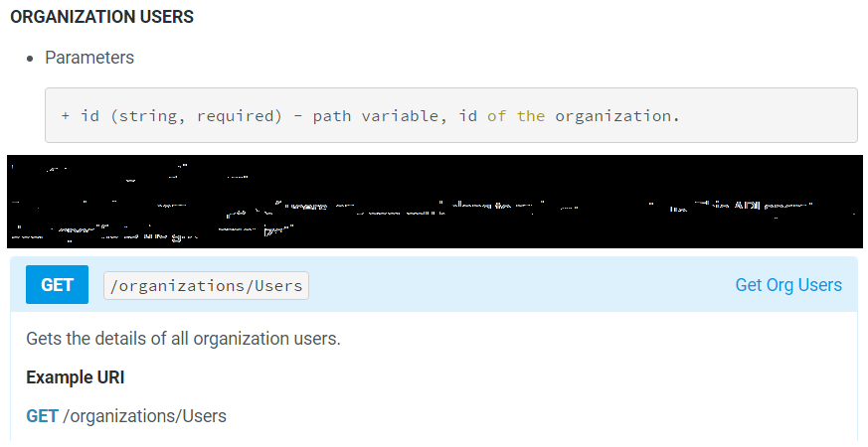
Task: Click the word 'organization.' ending the code line
Action: (616, 115)
